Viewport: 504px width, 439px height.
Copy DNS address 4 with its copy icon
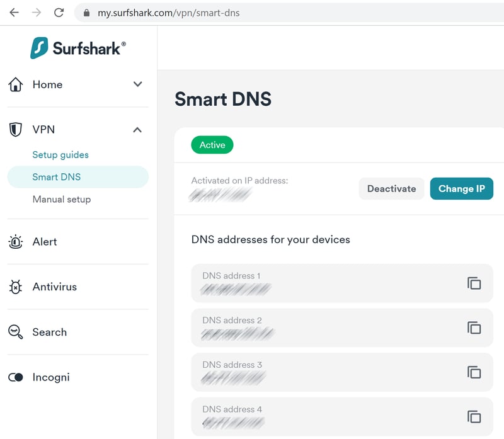474,417
